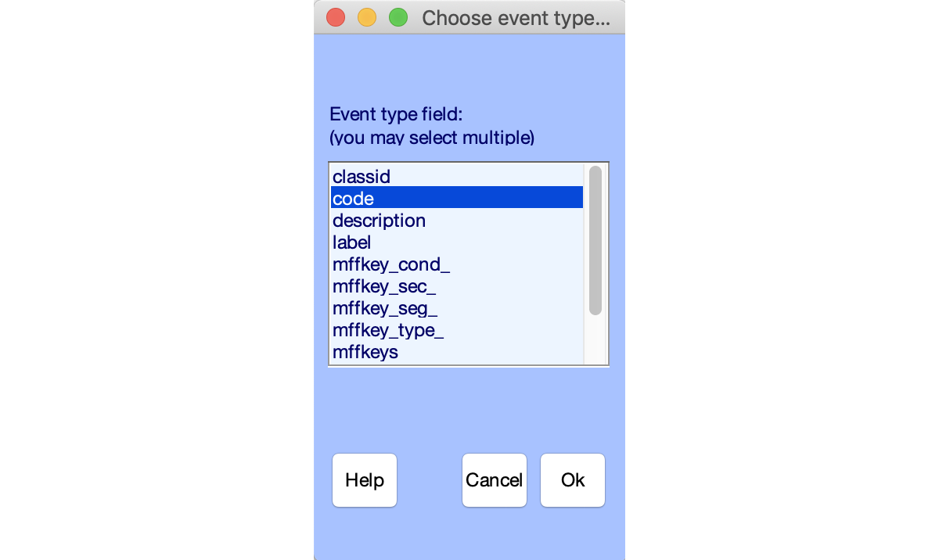Minimize the dialog with yellow button
Screen dimensions: 939x560
tap(367, 17)
